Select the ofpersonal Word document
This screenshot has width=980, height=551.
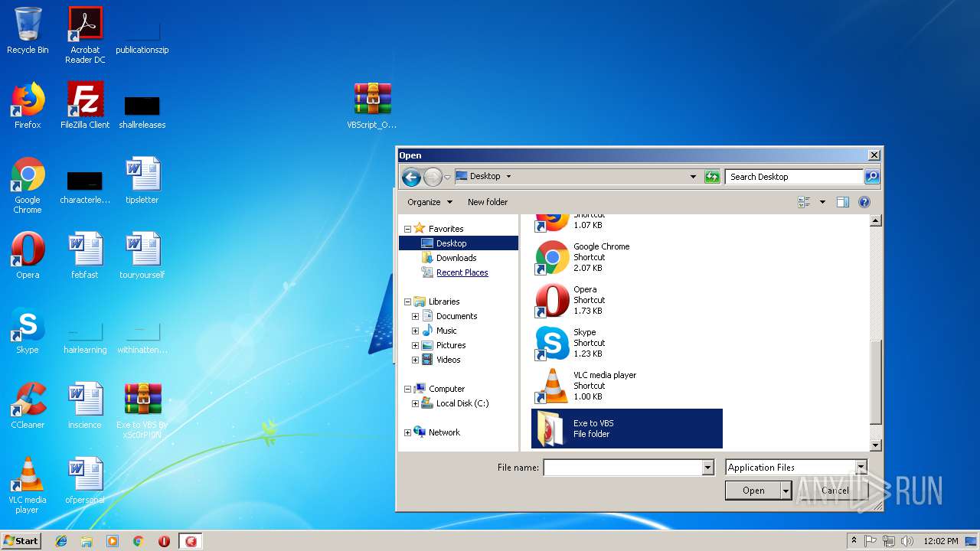coord(85,481)
